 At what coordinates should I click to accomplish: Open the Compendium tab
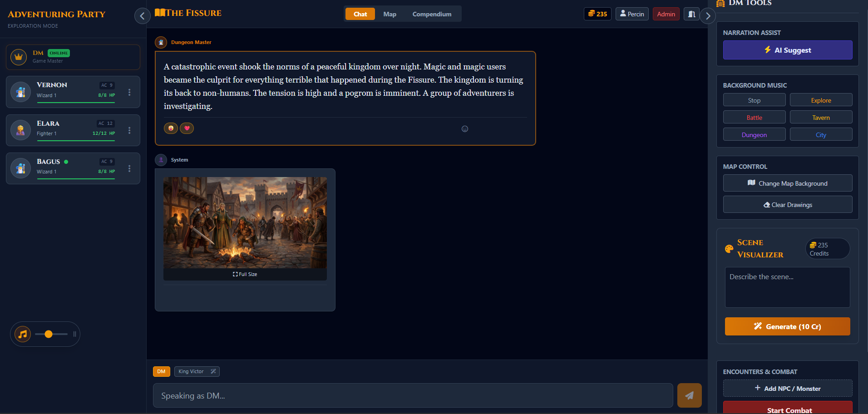click(x=431, y=14)
